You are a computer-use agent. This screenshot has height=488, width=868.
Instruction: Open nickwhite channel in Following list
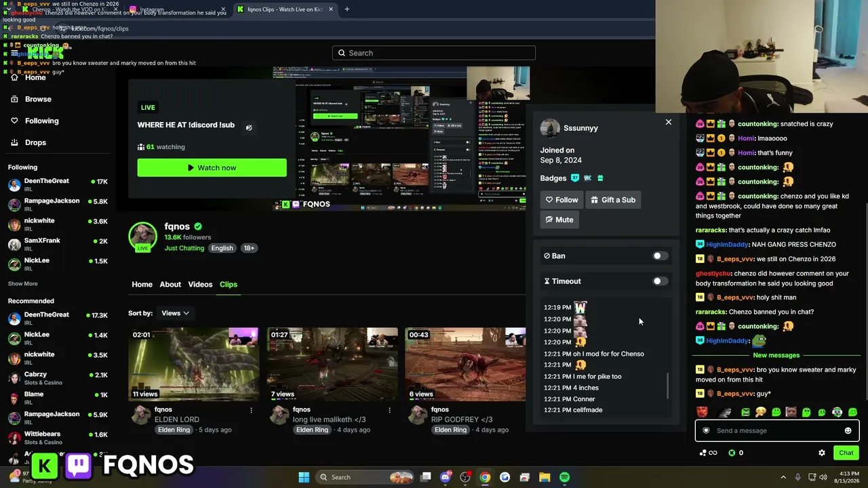58,225
